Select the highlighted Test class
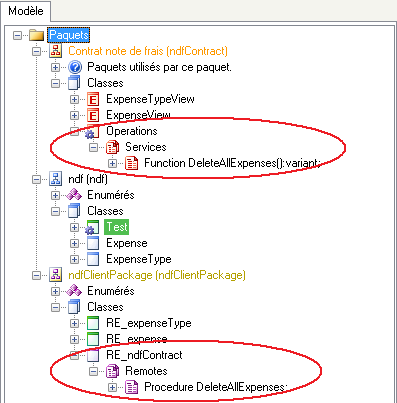The height and width of the screenshot is (403, 397). click(116, 227)
